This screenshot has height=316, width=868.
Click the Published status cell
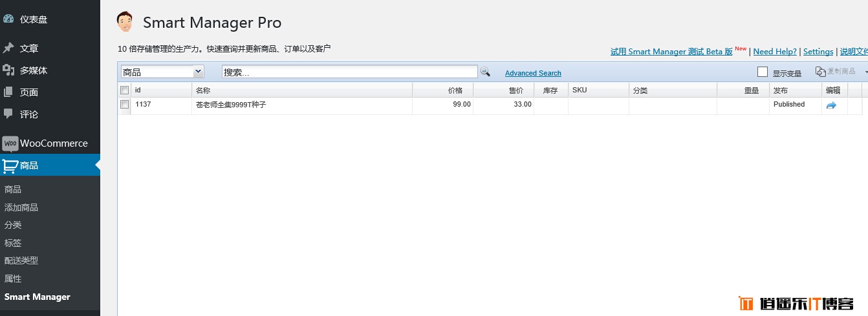coord(789,104)
